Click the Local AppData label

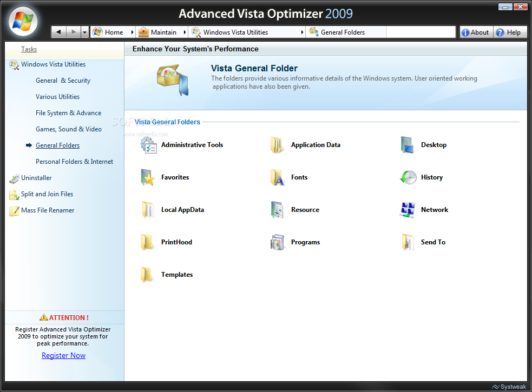(182, 210)
